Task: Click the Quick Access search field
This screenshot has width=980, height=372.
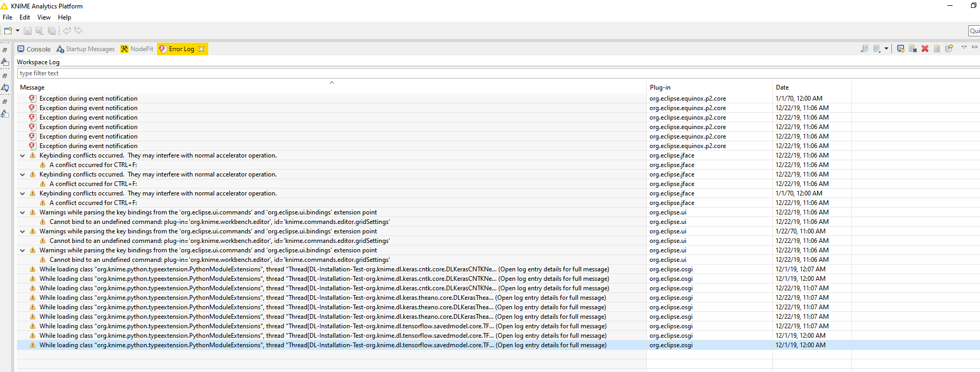Action: coord(974,31)
